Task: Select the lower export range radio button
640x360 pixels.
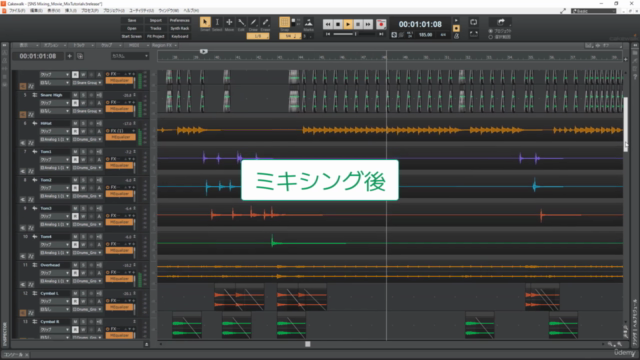Action: (x=491, y=37)
